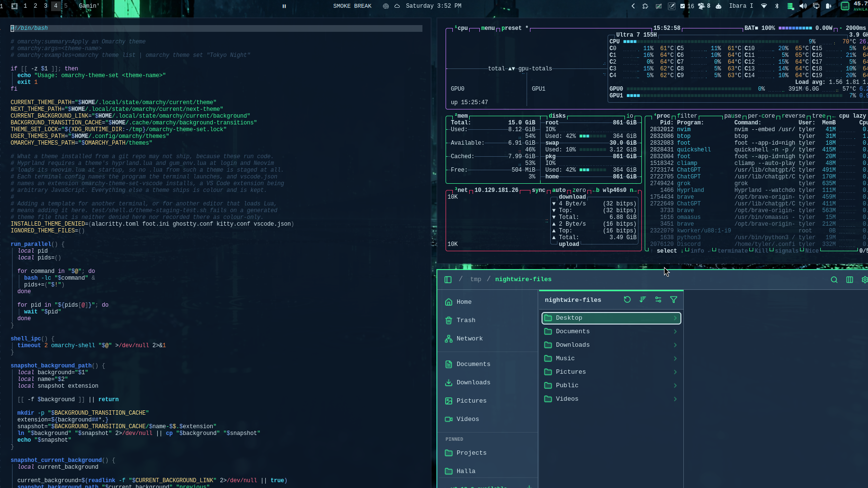Switch to workspace 2 in top bar

pyautogui.click(x=35, y=6)
